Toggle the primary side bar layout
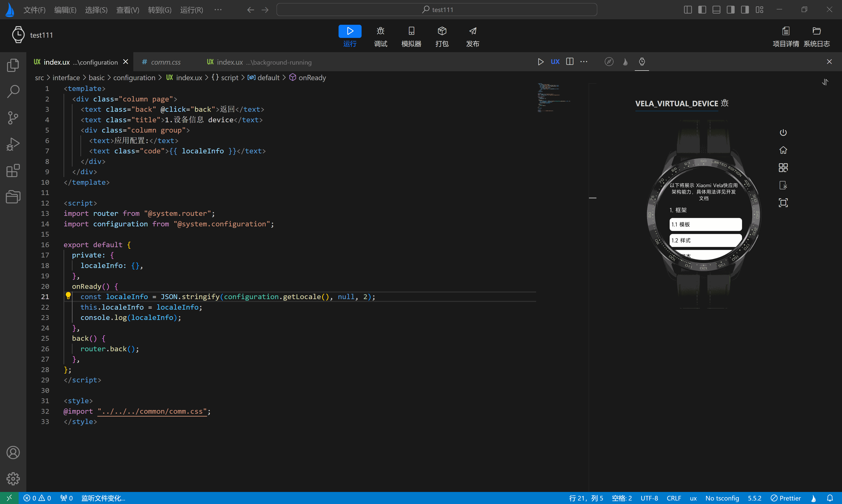842x504 pixels. [x=702, y=9]
